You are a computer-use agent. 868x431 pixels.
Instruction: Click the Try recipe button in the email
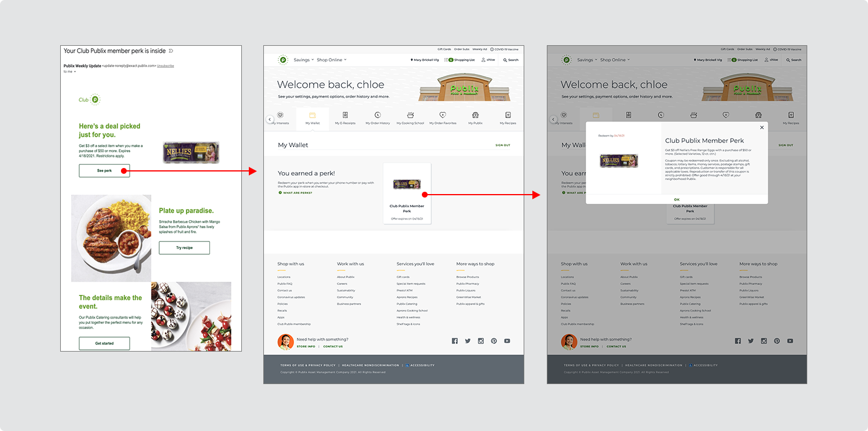[185, 247]
